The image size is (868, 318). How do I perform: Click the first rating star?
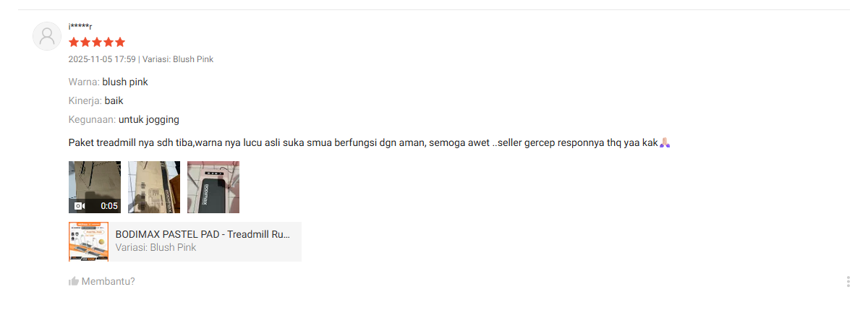(74, 43)
